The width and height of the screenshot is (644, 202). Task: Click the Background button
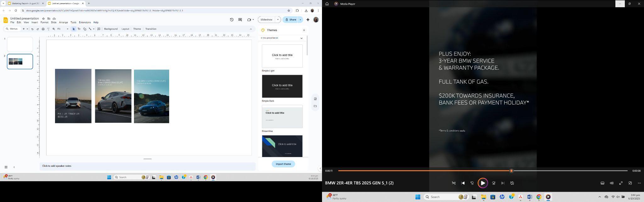click(x=111, y=29)
